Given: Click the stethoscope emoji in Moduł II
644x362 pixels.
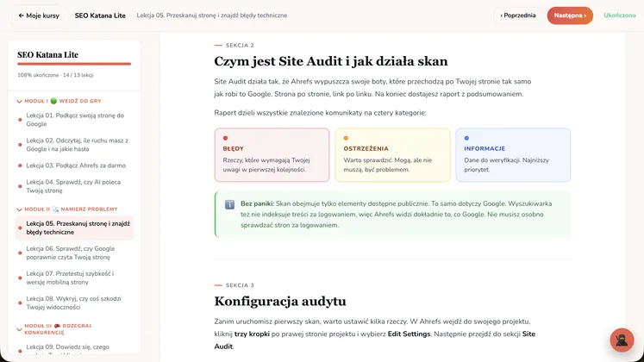Looking at the screenshot, I should [x=55, y=209].
